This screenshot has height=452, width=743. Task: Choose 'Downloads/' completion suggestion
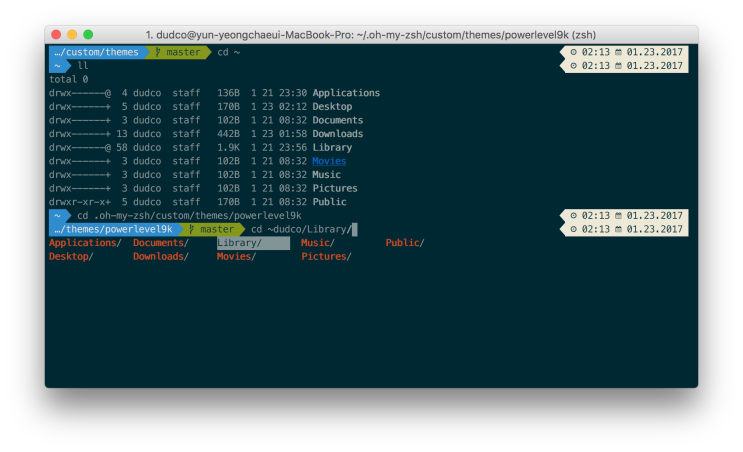[161, 256]
